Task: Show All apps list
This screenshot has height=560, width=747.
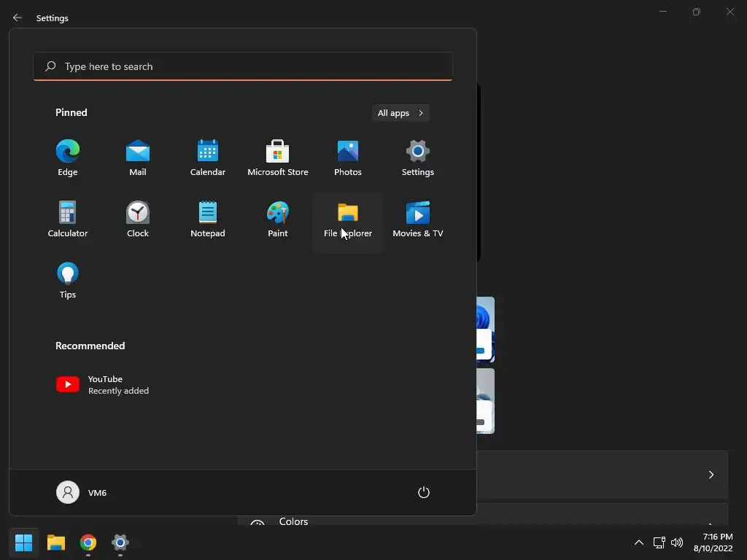Action: 400,113
